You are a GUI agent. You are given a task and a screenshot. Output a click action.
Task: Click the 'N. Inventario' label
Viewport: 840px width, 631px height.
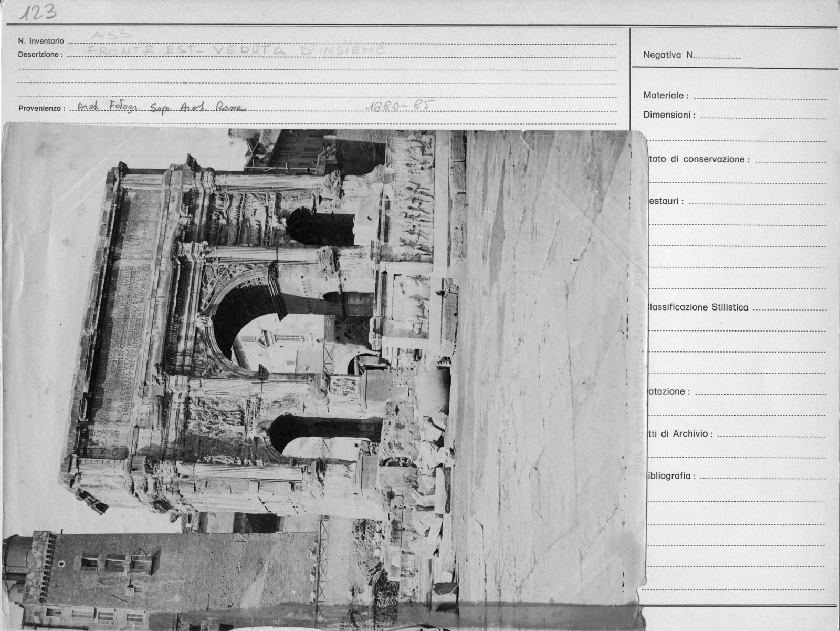(x=41, y=41)
